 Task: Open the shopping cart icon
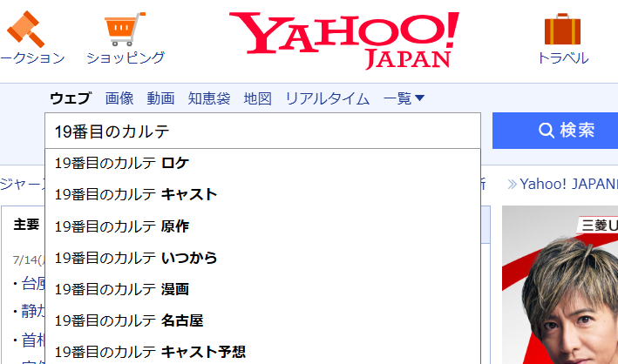point(125,29)
